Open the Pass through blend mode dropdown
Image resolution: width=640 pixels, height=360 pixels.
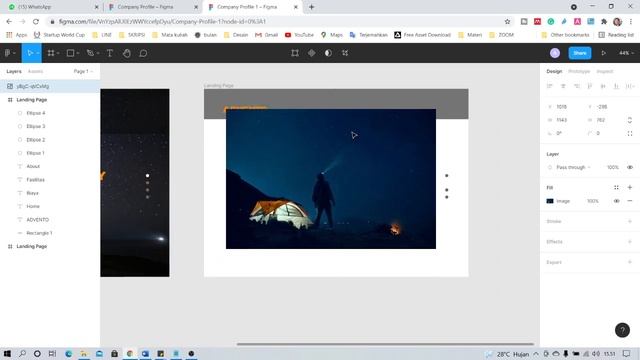pyautogui.click(x=573, y=167)
